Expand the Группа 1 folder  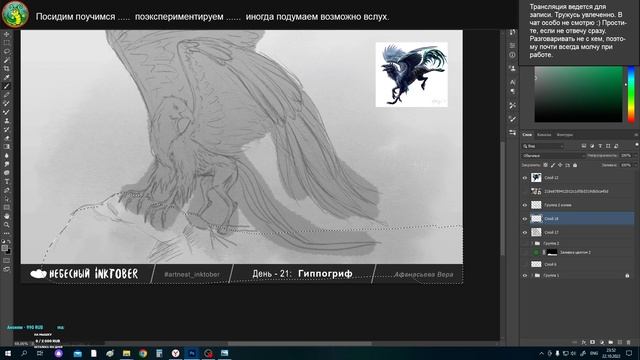[x=532, y=276]
